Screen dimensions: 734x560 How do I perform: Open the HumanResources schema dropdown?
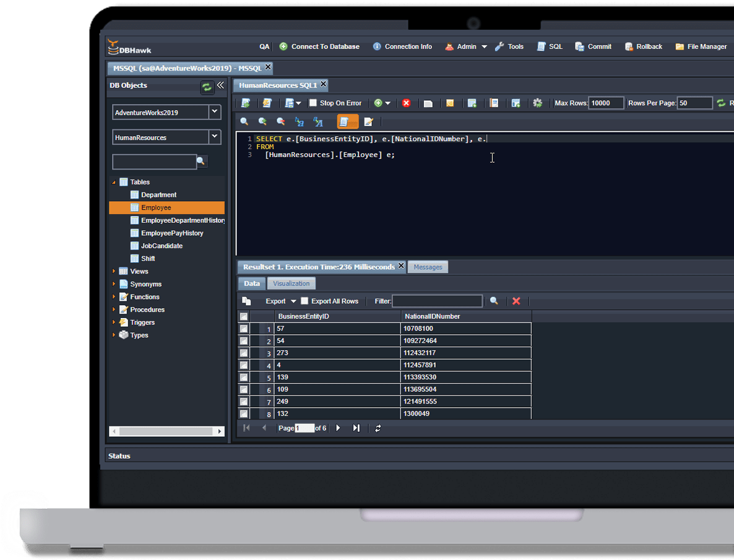click(x=214, y=137)
